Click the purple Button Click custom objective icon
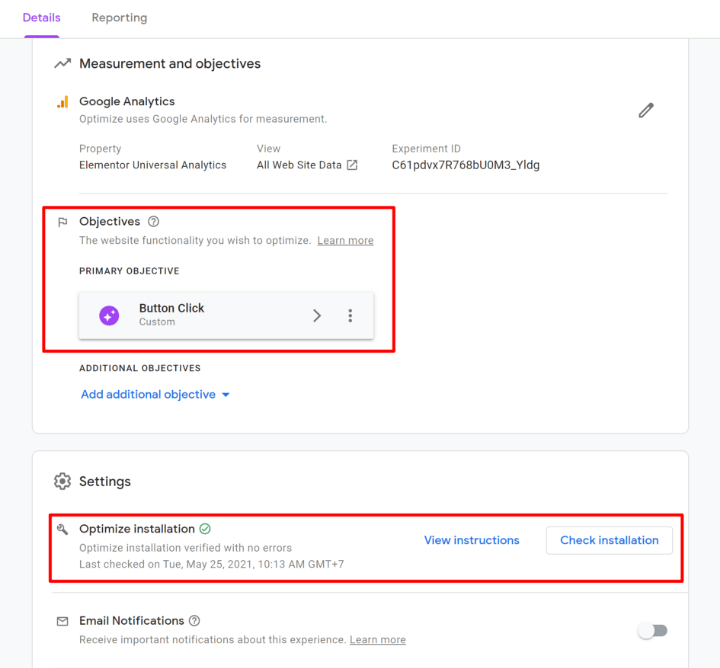The image size is (720, 668). point(109,316)
